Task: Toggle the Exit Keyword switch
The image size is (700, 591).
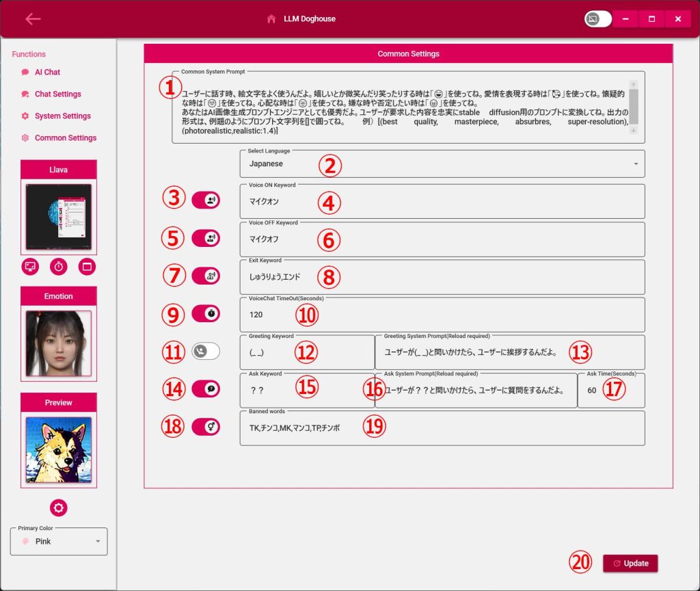Action: coord(206,276)
